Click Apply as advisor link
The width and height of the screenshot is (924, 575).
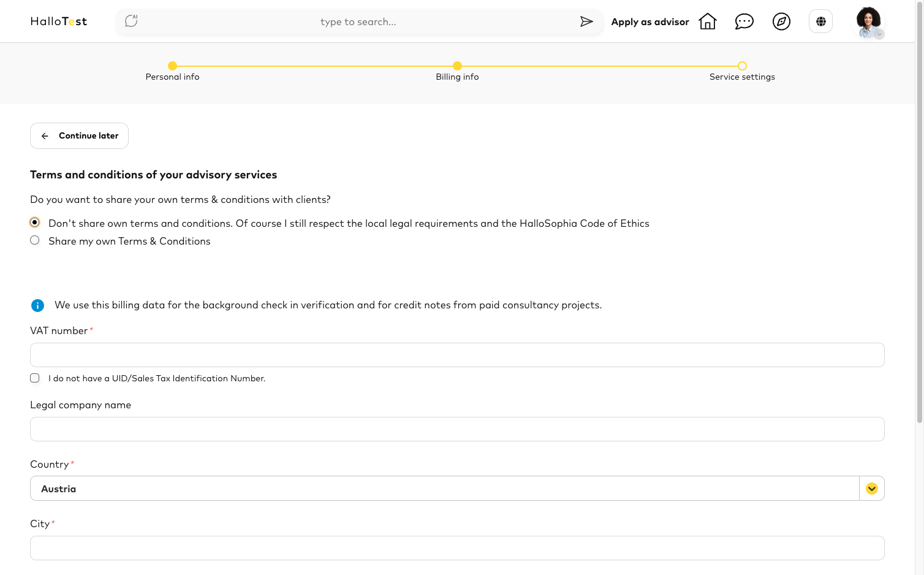(x=650, y=21)
